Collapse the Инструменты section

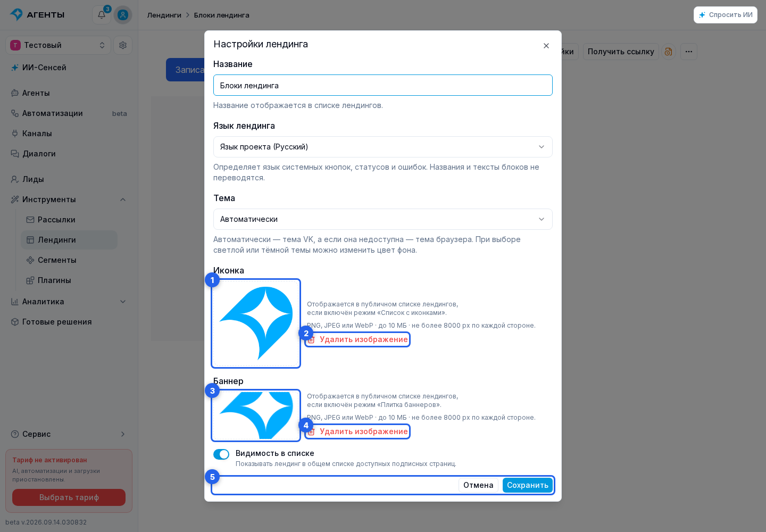[x=123, y=199]
